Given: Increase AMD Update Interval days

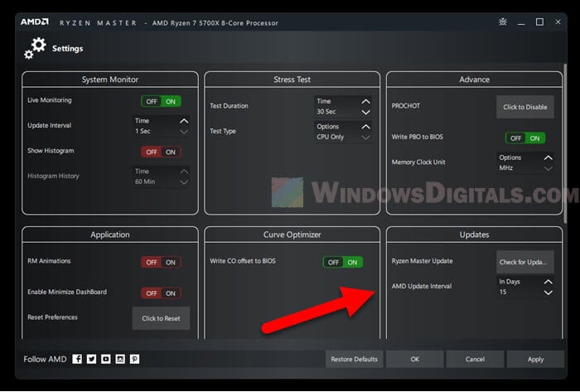Looking at the screenshot, I should (549, 282).
